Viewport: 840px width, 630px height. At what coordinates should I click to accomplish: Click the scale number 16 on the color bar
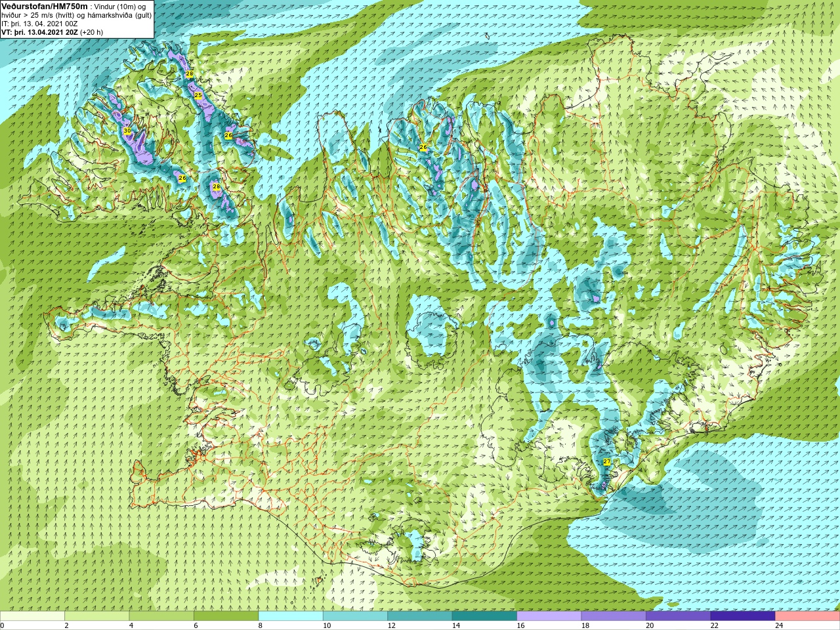point(520,625)
